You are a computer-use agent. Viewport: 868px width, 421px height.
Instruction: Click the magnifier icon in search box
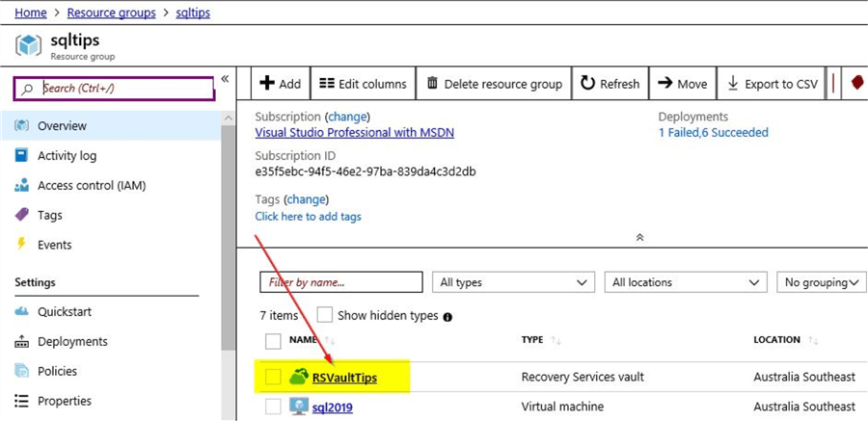pyautogui.click(x=27, y=89)
